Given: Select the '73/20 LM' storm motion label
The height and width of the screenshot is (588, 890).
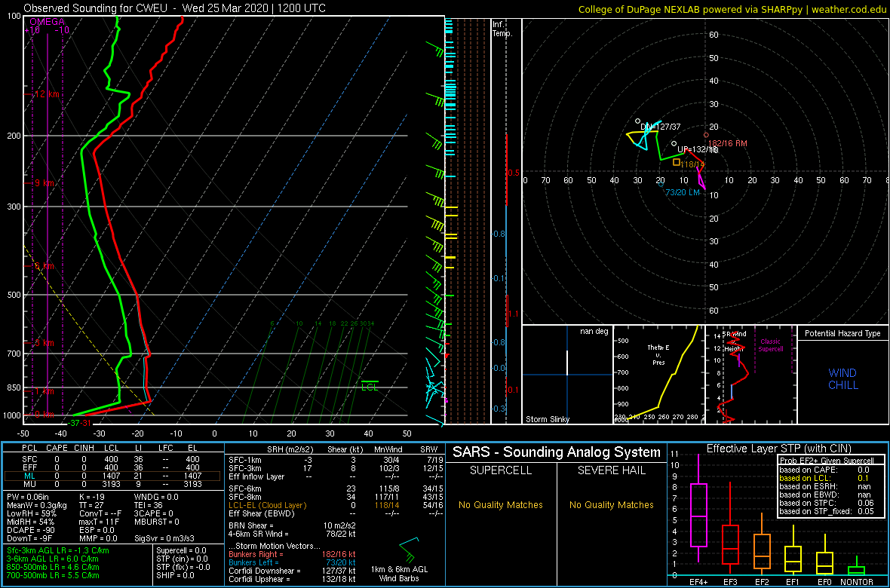Looking at the screenshot, I should click(x=683, y=192).
